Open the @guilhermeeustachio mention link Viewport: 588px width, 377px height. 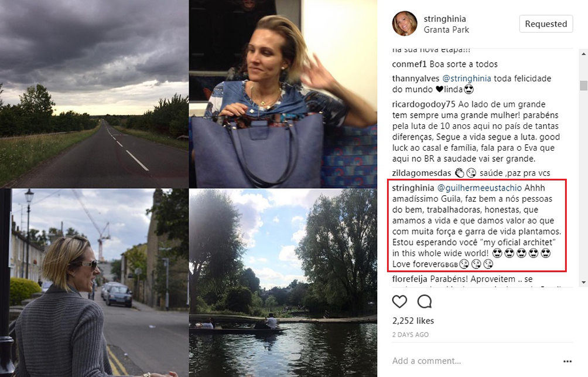(480, 188)
